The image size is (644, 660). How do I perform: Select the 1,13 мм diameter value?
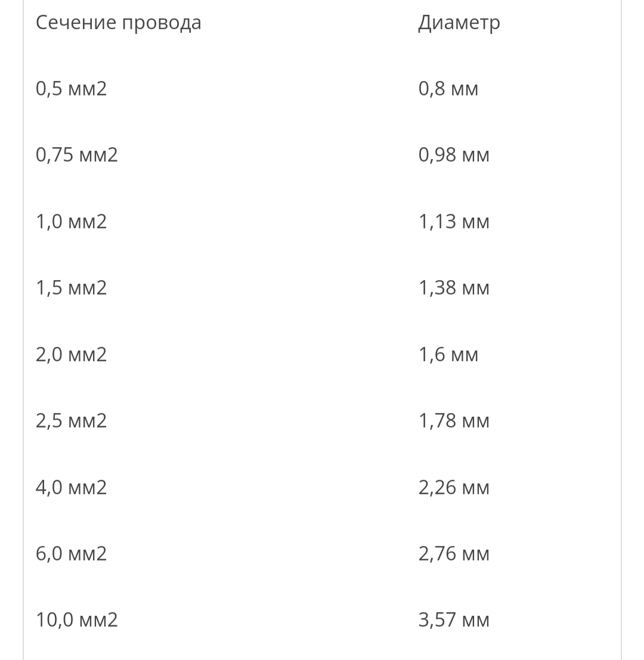pyautogui.click(x=454, y=221)
